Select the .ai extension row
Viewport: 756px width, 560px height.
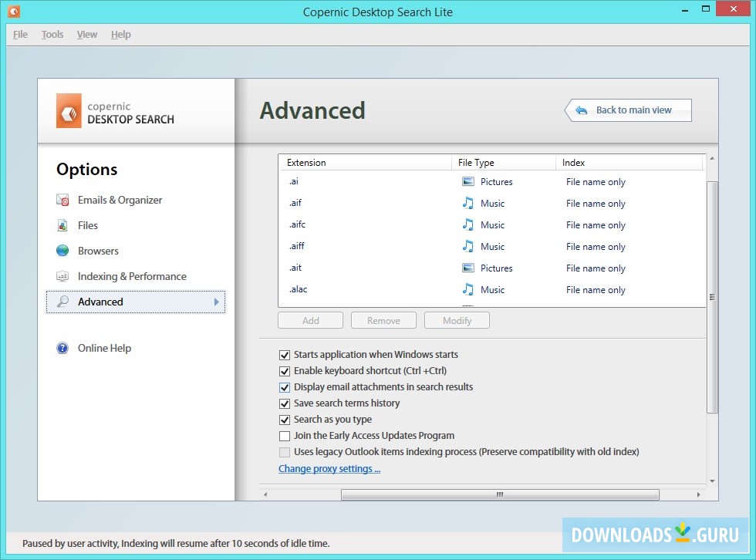492,182
